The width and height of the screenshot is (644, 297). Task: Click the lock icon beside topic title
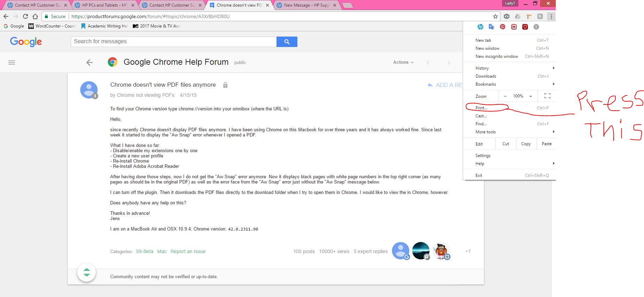(225, 85)
